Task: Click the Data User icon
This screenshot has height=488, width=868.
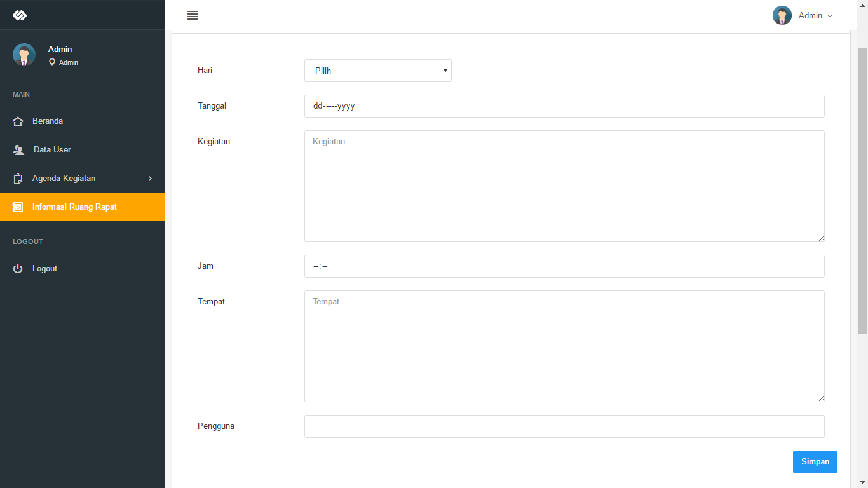Action: (18, 150)
